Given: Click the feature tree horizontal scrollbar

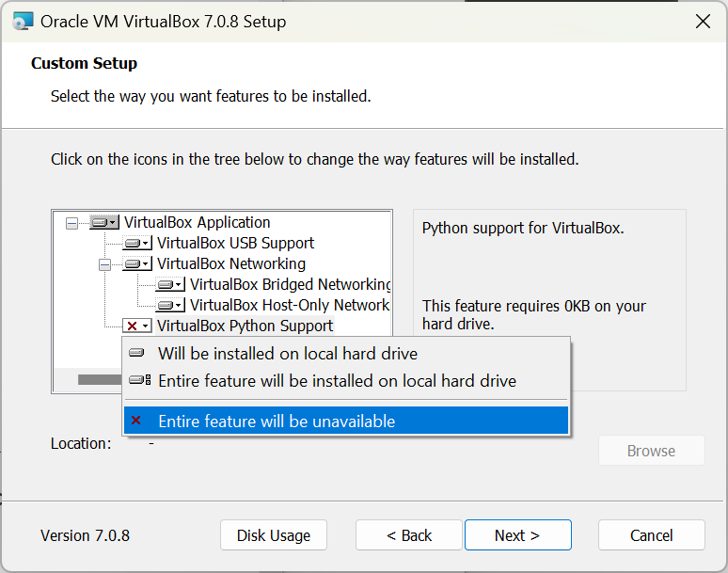Looking at the screenshot, I should pos(99,380).
